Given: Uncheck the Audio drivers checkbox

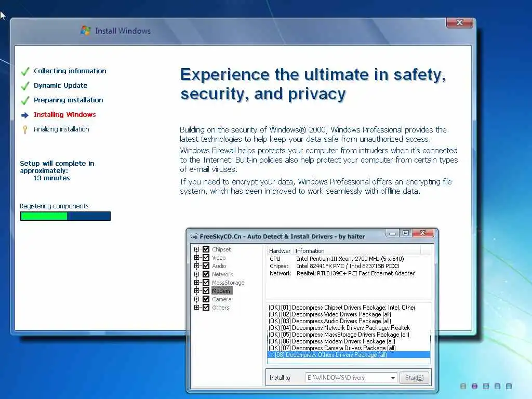Looking at the screenshot, I should point(206,265).
